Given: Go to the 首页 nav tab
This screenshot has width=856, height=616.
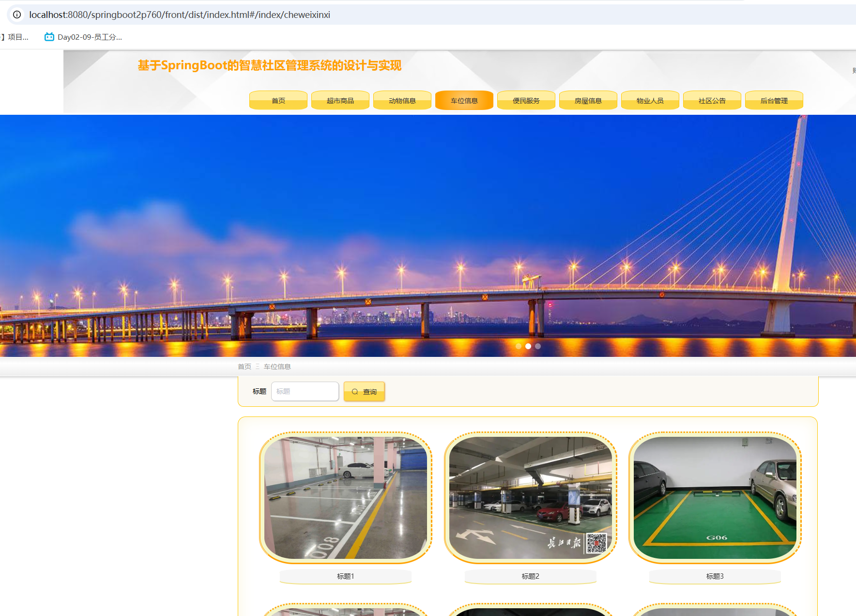Looking at the screenshot, I should click(x=278, y=100).
